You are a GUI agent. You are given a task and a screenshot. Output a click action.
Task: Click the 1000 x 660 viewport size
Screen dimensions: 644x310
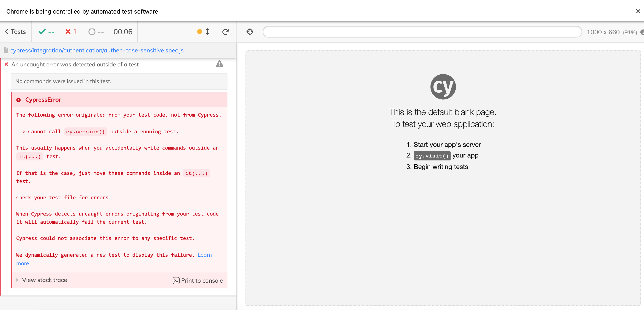click(x=603, y=32)
